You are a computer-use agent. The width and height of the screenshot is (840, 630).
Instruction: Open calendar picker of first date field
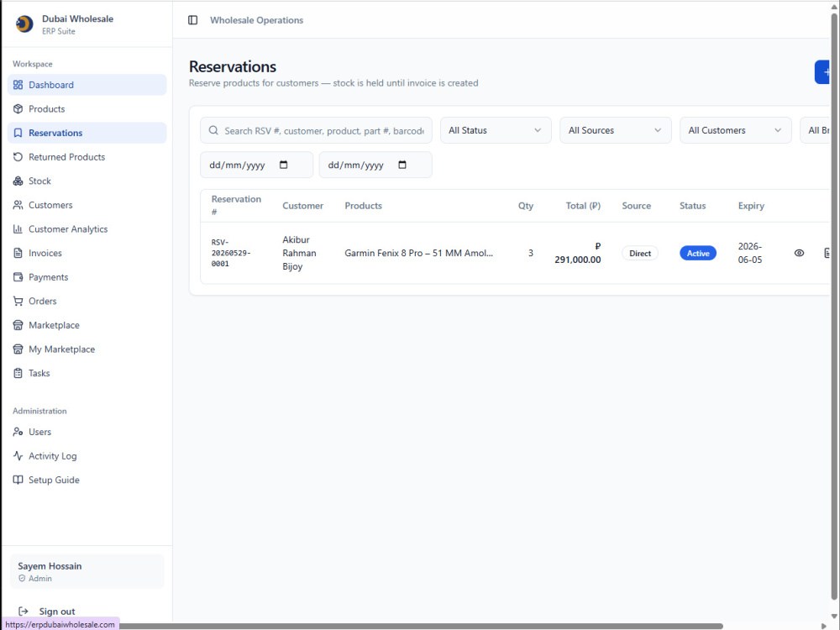coord(283,165)
